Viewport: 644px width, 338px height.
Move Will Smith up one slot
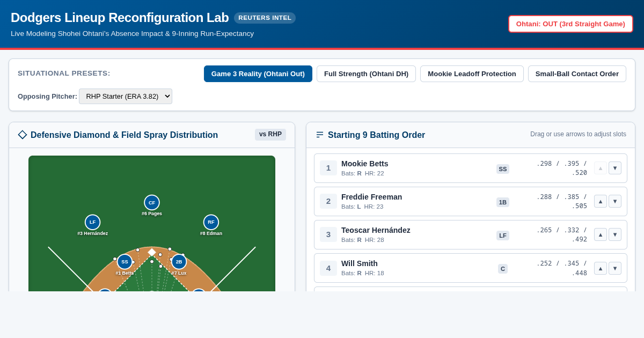tap(601, 268)
